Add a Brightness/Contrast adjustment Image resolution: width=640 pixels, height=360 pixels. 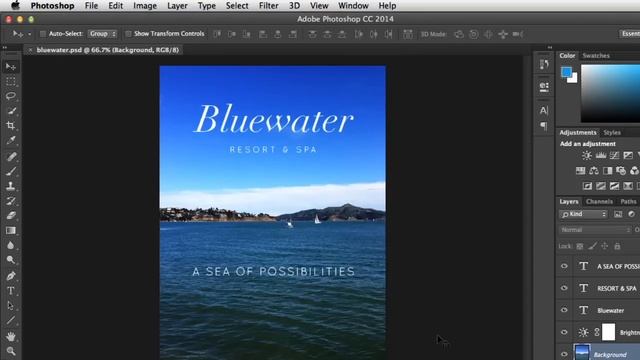(x=587, y=156)
